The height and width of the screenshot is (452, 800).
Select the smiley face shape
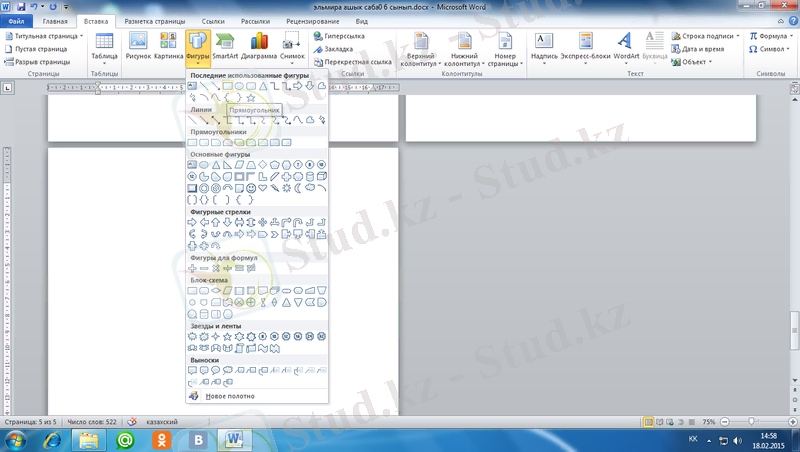250,188
